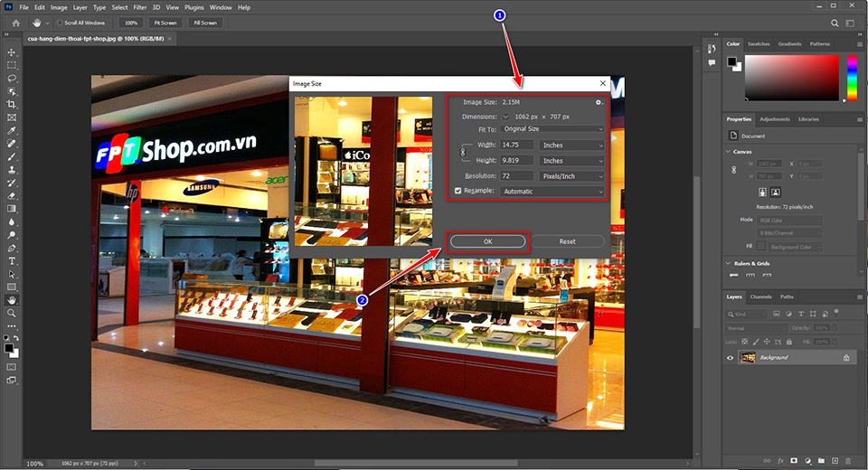Screen dimensions: 868x470
Task: Click the create new group folder icon
Action: pyautogui.click(x=821, y=461)
